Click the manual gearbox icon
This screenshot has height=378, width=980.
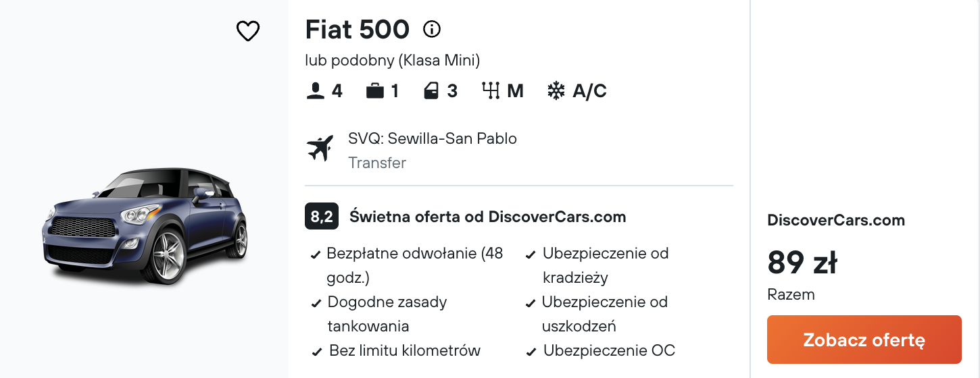[x=490, y=90]
